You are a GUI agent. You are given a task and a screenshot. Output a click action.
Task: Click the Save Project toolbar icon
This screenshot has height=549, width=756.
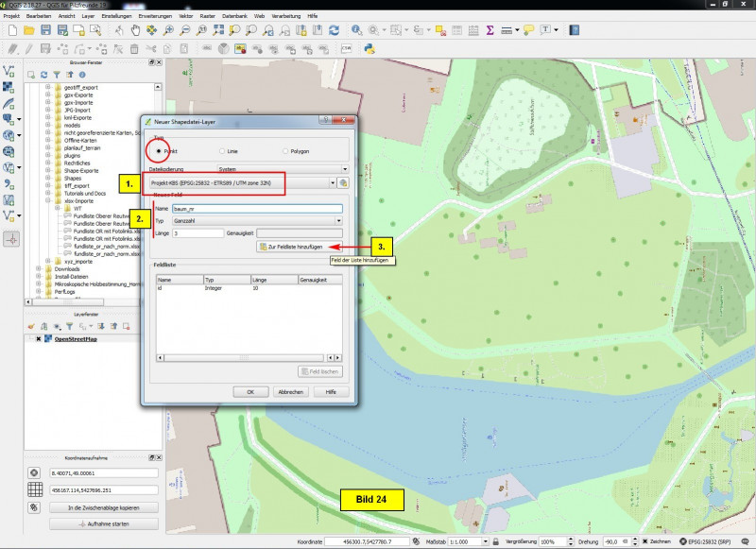[x=46, y=30]
